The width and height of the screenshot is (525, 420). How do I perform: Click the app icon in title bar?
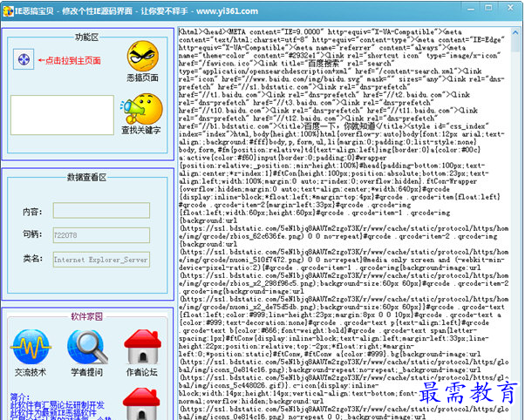tap(8, 11)
